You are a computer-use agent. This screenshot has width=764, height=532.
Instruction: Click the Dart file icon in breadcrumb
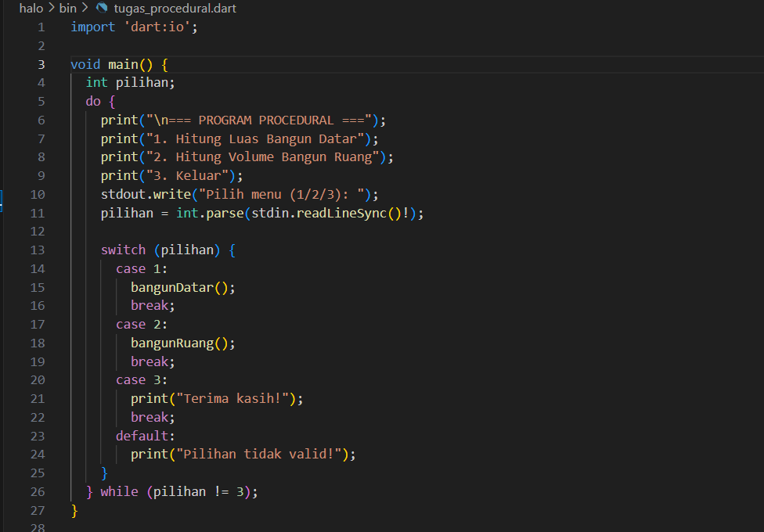[x=101, y=9]
